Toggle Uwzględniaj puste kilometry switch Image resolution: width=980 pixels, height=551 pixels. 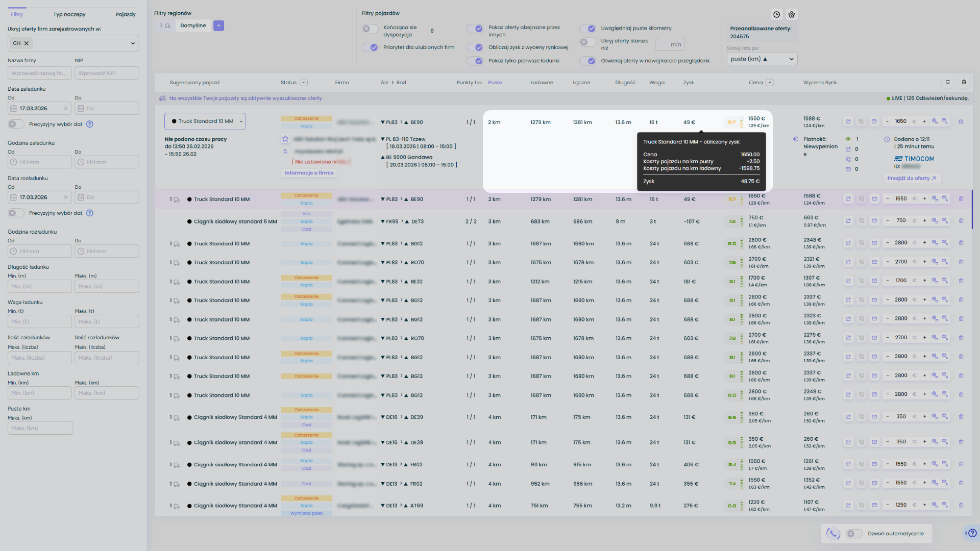click(x=587, y=29)
